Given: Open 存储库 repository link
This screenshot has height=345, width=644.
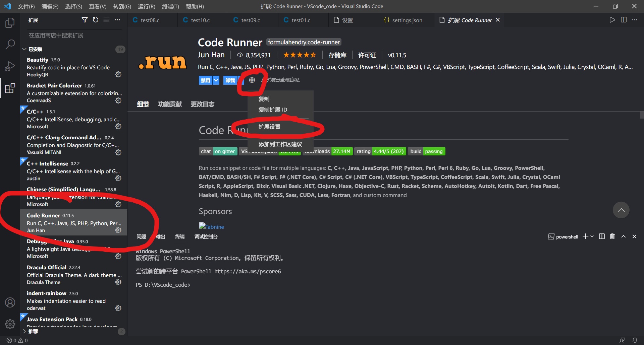Looking at the screenshot, I should (337, 55).
